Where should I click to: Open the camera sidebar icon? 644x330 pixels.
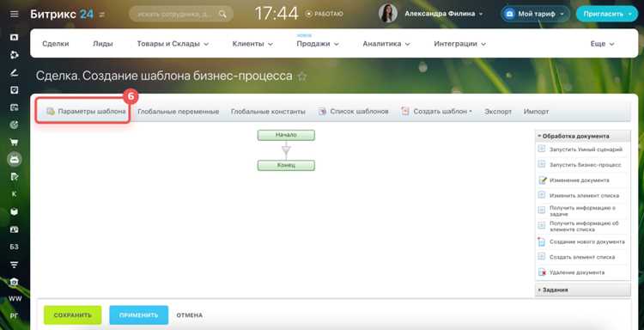point(15,282)
